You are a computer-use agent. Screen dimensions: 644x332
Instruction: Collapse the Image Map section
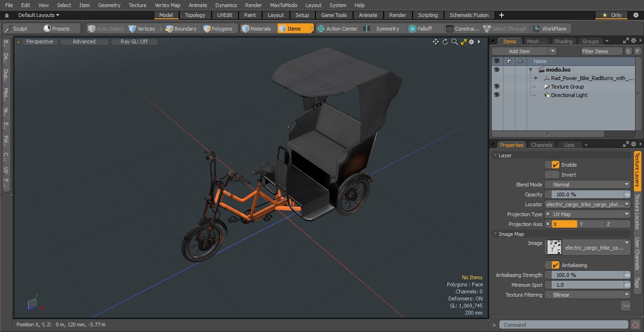click(x=495, y=234)
